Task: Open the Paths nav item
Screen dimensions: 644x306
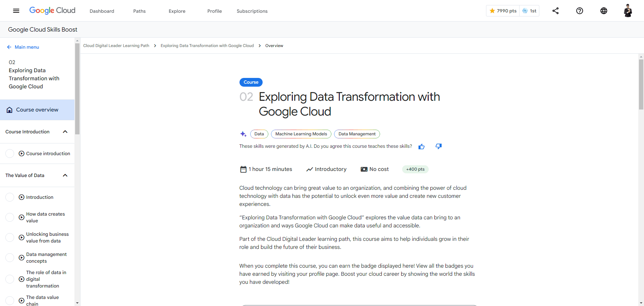Action: 140,11
